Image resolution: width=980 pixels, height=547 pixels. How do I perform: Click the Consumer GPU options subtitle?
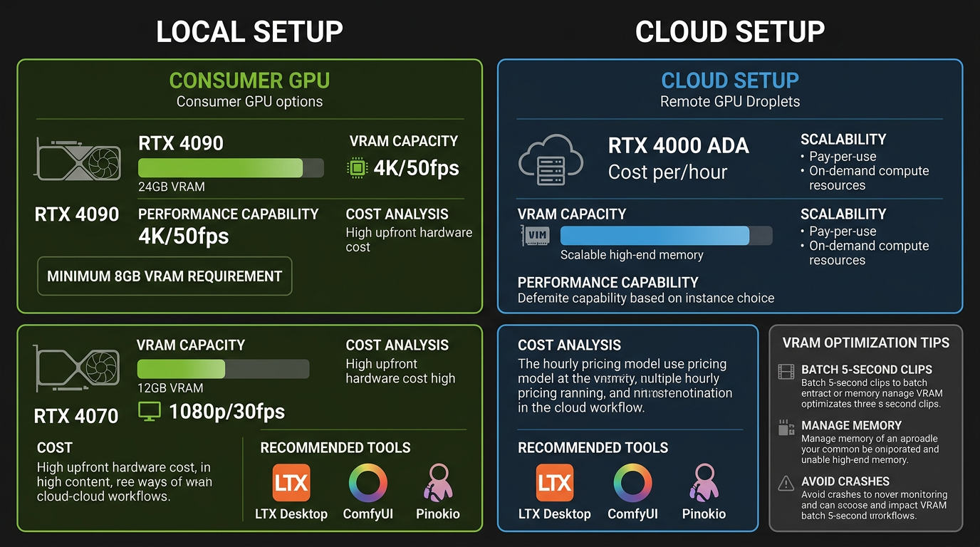coord(249,102)
